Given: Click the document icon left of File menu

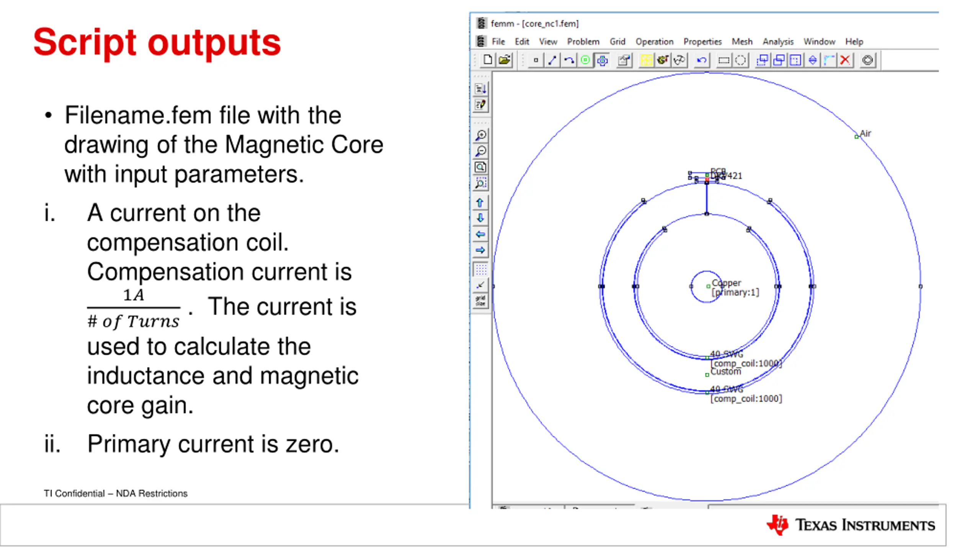Looking at the screenshot, I should pyautogui.click(x=481, y=41).
